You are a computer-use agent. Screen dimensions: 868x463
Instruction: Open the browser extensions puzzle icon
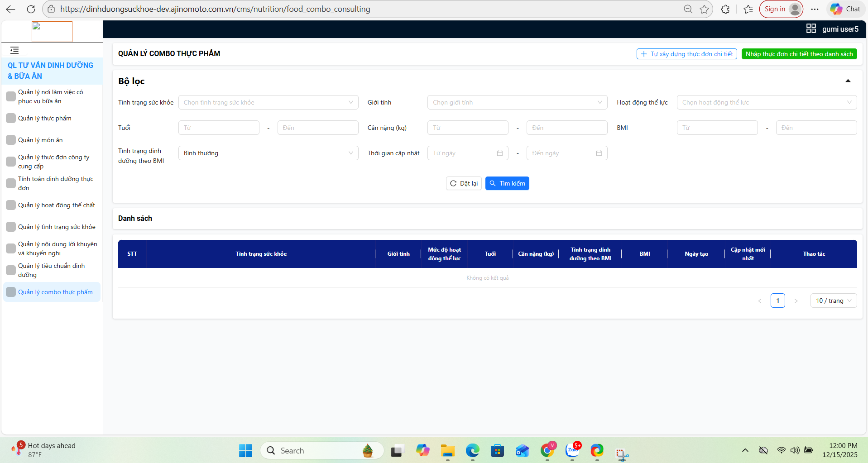[x=725, y=9]
